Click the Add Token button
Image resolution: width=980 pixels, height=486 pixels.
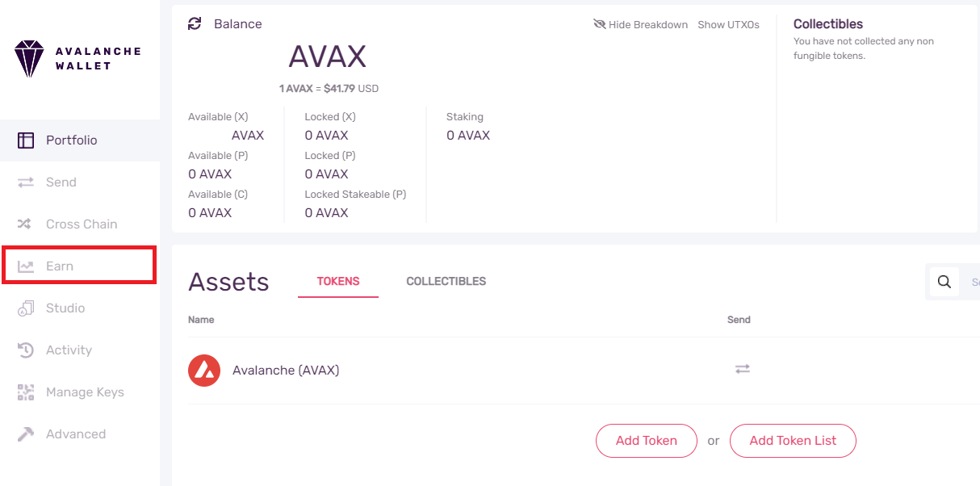(646, 441)
